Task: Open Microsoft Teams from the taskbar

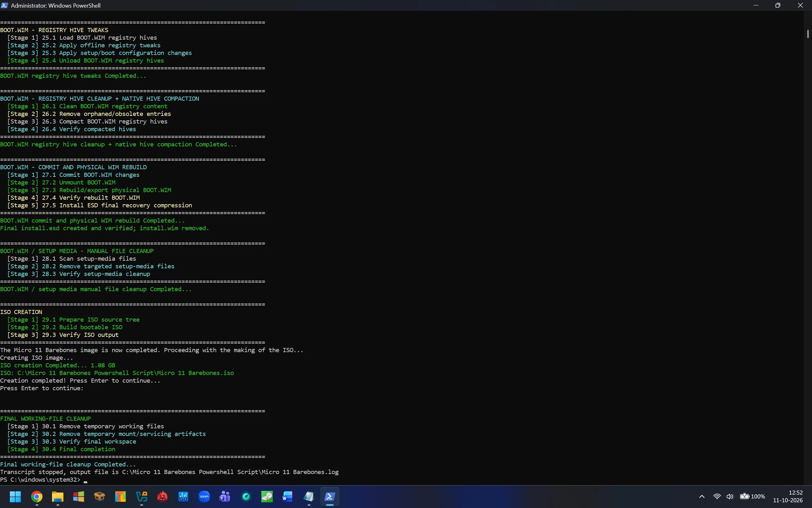Action: click(x=225, y=496)
